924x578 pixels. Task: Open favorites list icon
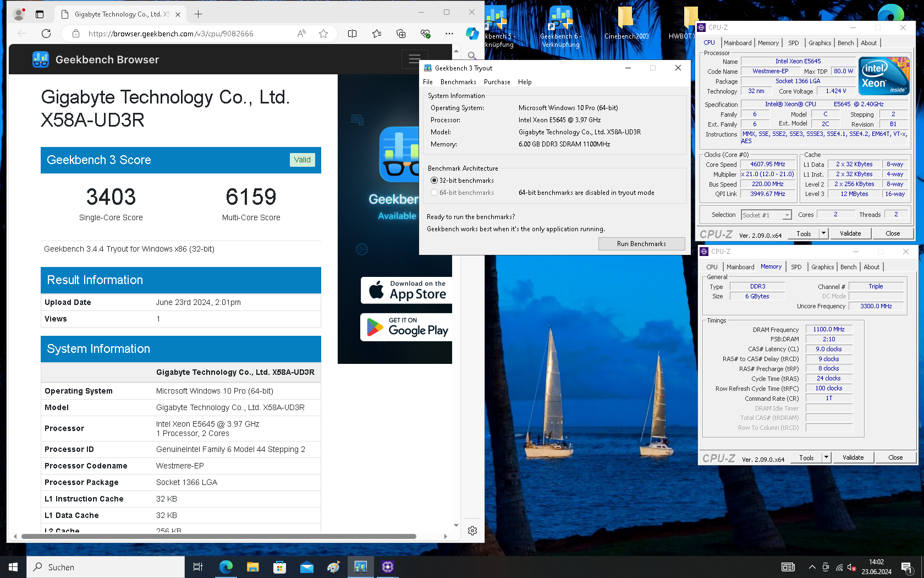click(x=377, y=34)
